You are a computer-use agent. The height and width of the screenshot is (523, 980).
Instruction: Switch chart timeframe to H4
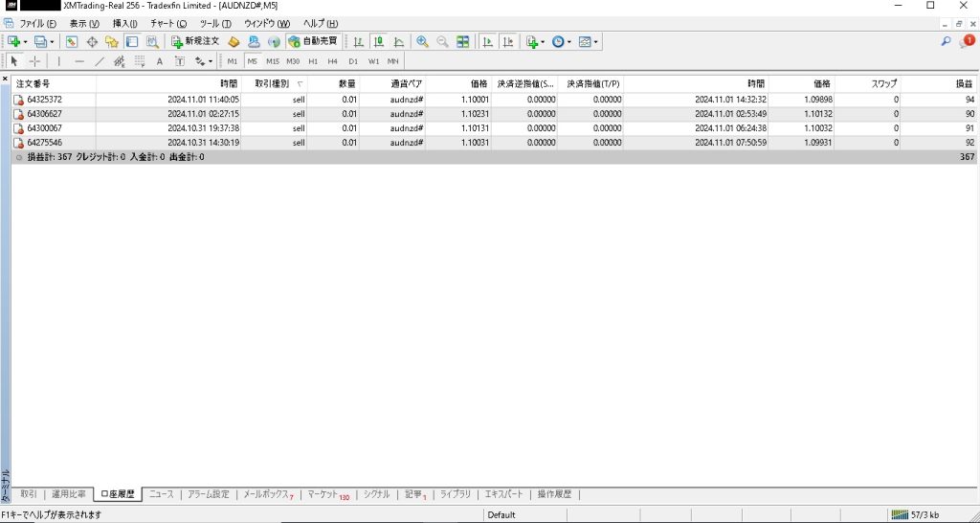(x=332, y=61)
